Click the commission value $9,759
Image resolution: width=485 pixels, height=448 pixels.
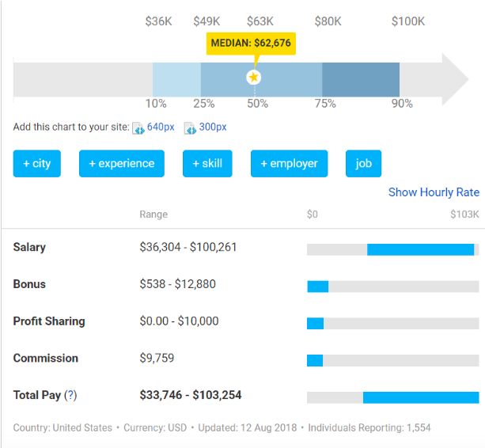tap(157, 358)
